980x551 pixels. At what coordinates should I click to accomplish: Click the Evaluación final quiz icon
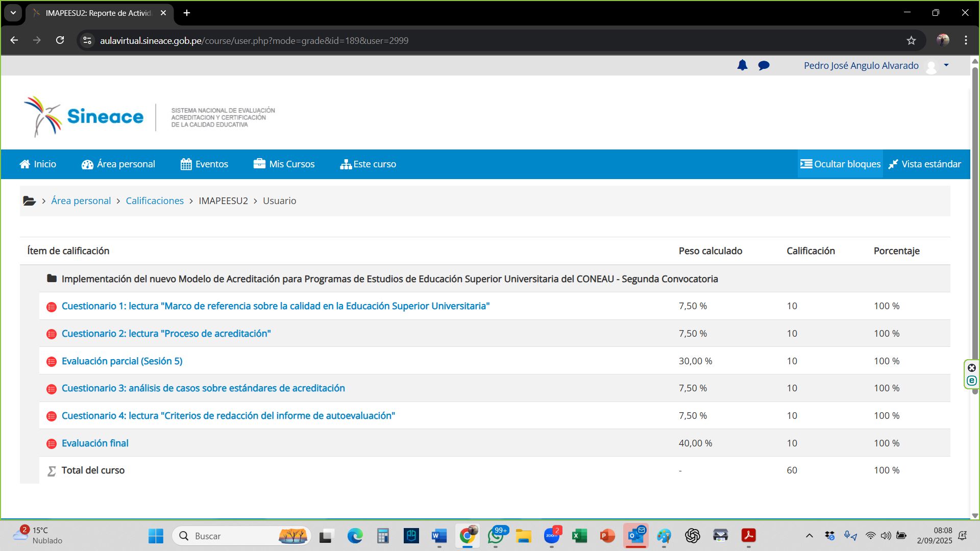coord(52,444)
